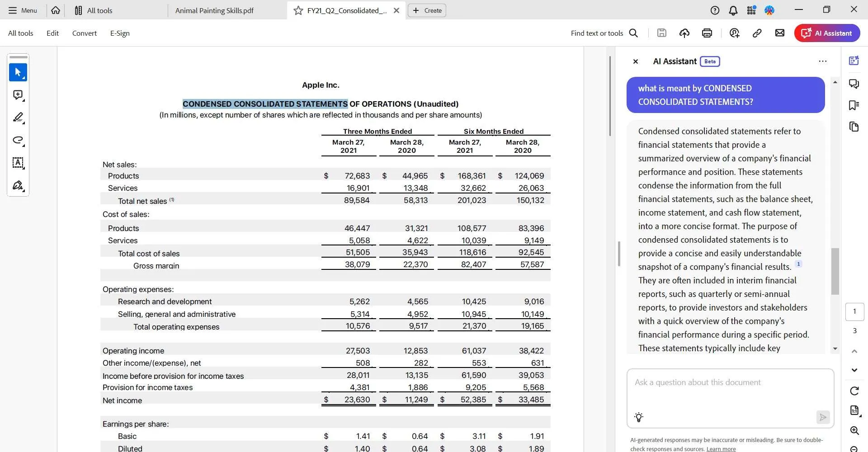Select the Fill and Sign pen tool
The image size is (868, 452).
(x=18, y=185)
